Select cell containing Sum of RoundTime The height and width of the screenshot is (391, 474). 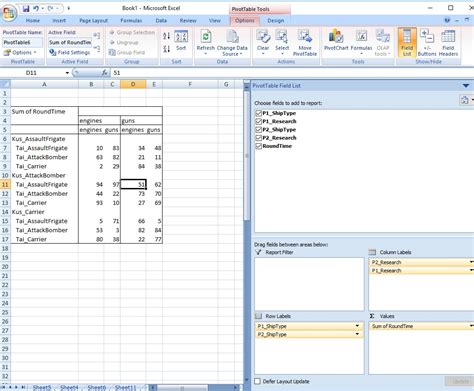[x=44, y=111]
